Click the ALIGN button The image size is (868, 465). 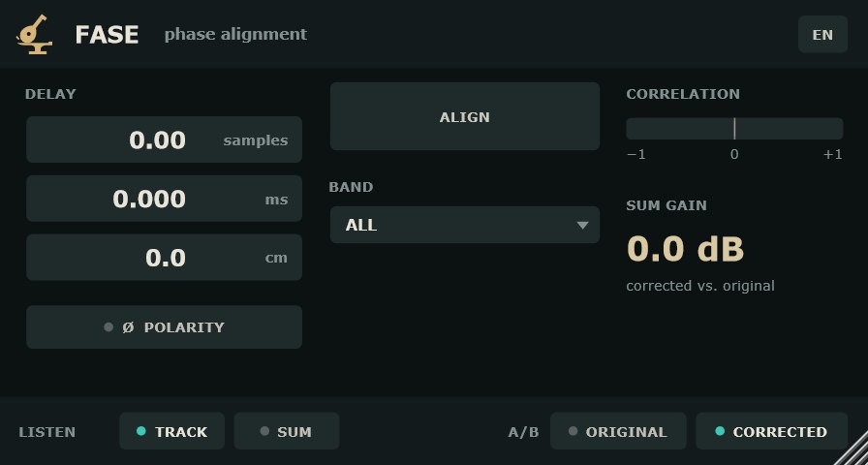pos(464,116)
